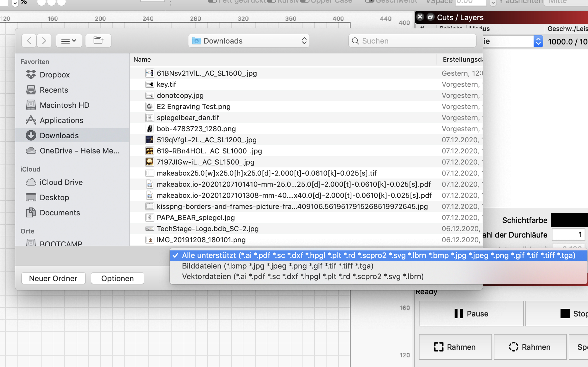Viewport: 588px width, 367px height.
Task: Click the black Schichtfarbe color swatch
Action: tap(569, 220)
